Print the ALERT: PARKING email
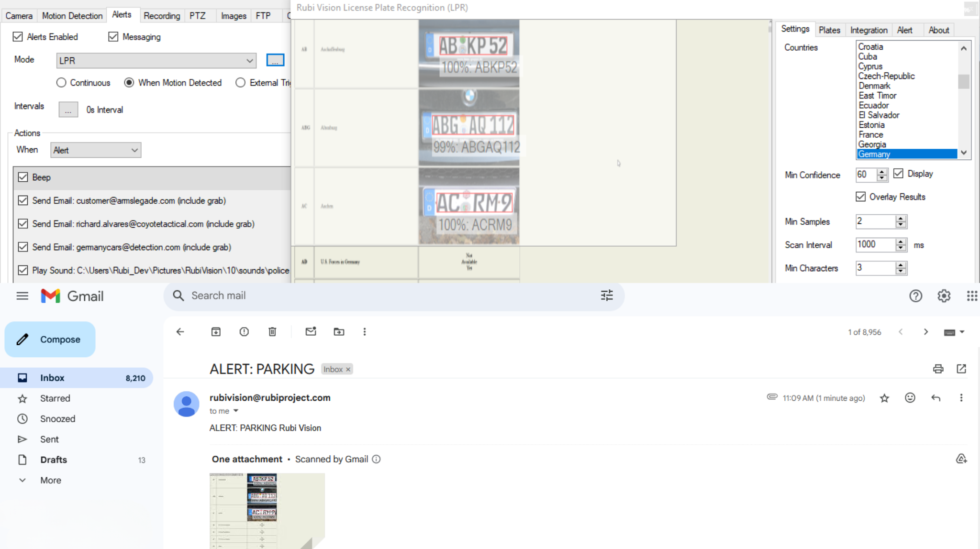 click(938, 369)
